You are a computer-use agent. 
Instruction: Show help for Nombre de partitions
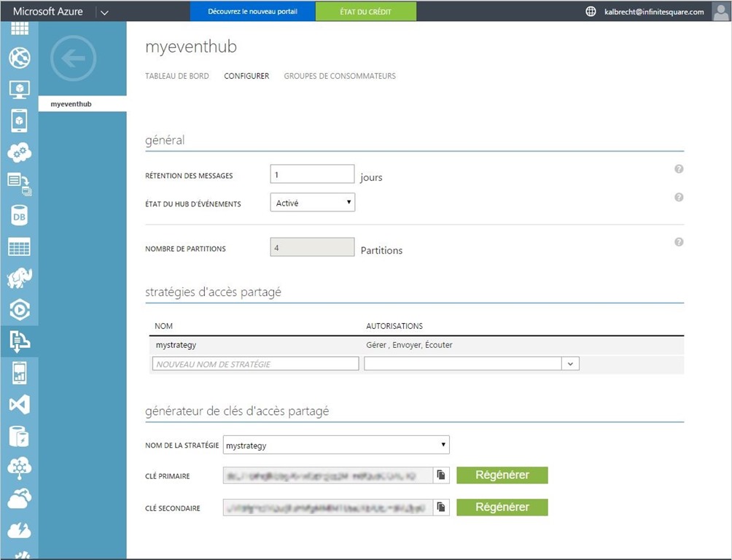click(x=679, y=242)
